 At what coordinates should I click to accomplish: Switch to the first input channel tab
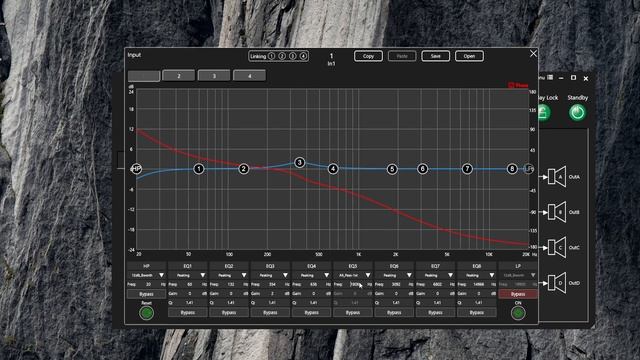144,76
